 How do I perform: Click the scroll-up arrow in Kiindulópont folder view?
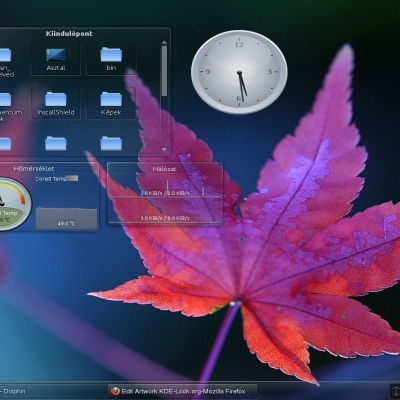coord(164,43)
